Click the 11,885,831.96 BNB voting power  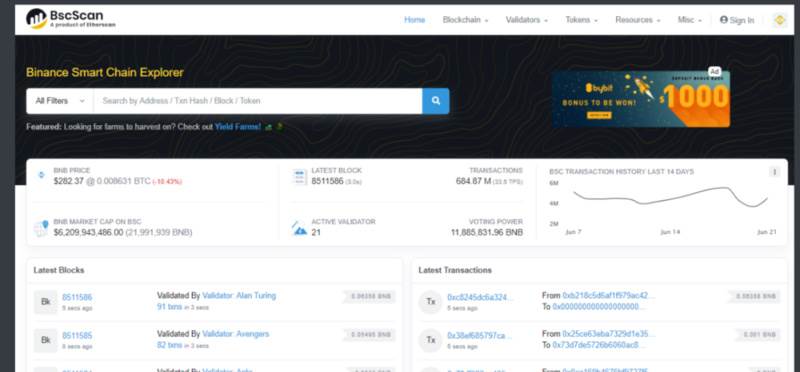point(487,232)
